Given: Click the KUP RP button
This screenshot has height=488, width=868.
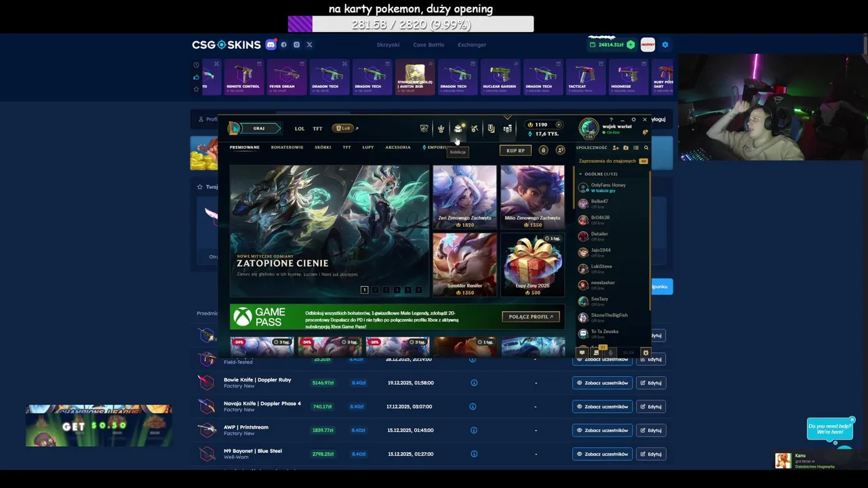Looking at the screenshot, I should 515,150.
